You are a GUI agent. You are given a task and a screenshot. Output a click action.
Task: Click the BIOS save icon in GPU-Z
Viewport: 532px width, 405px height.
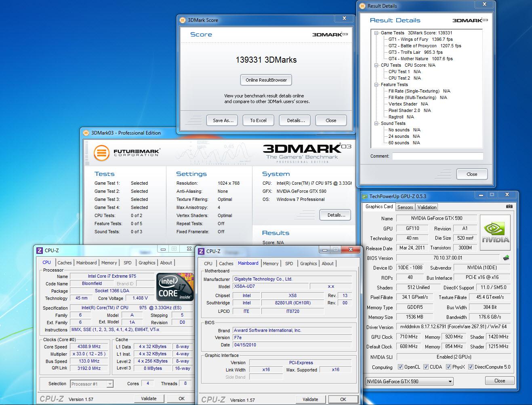[x=506, y=258]
